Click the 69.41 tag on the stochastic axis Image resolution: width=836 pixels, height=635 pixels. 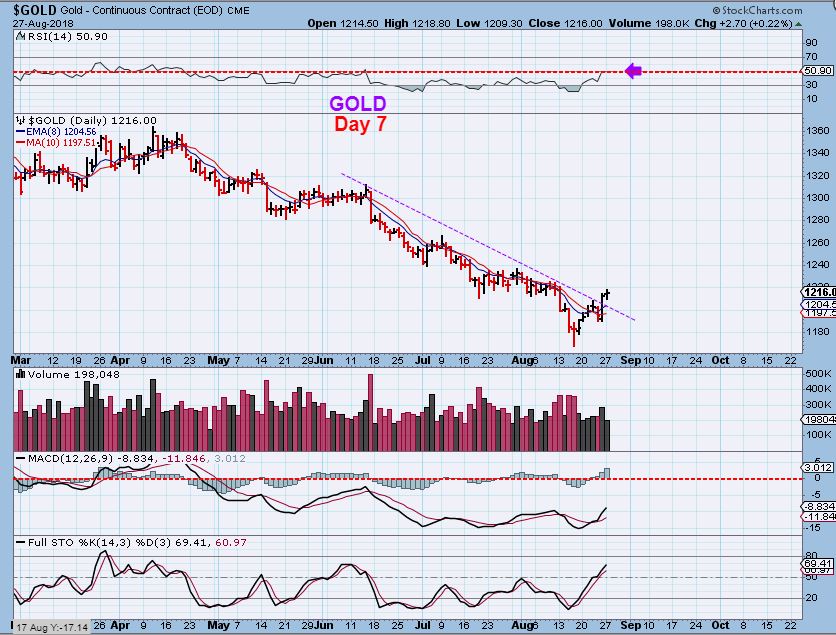818,564
